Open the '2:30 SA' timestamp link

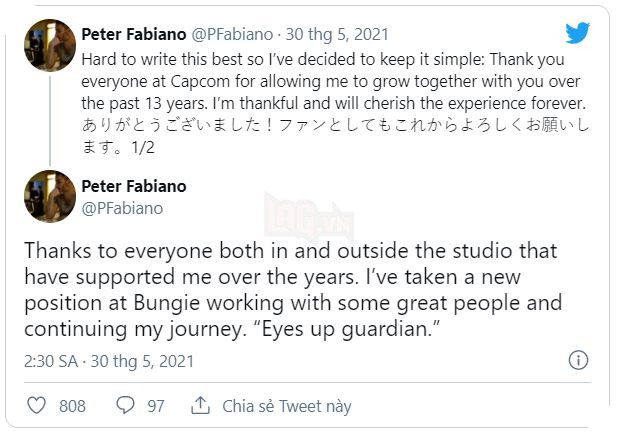pyautogui.click(x=53, y=360)
